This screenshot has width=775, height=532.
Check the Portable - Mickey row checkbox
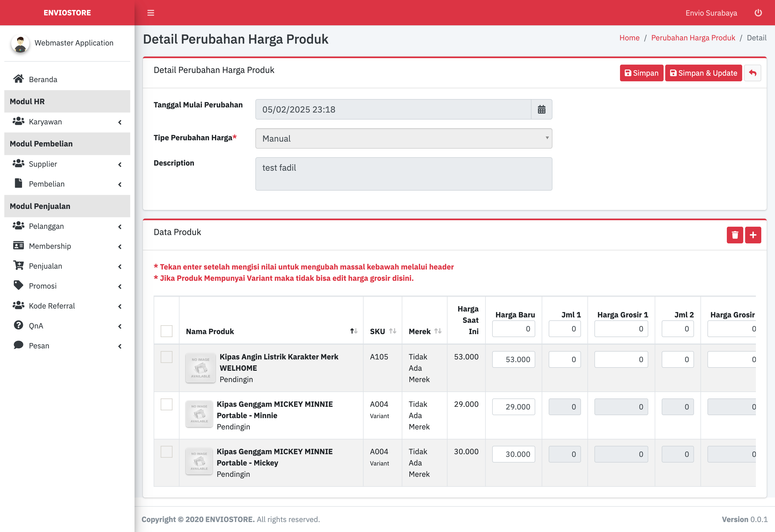tap(166, 452)
